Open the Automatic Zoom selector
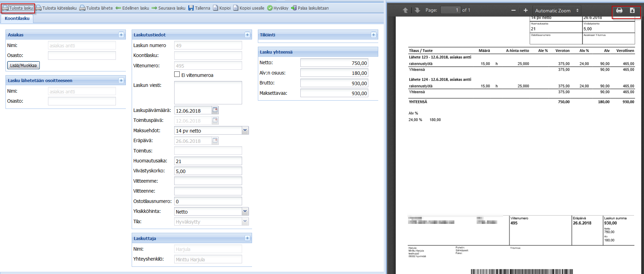644x274 pixels. [557, 11]
